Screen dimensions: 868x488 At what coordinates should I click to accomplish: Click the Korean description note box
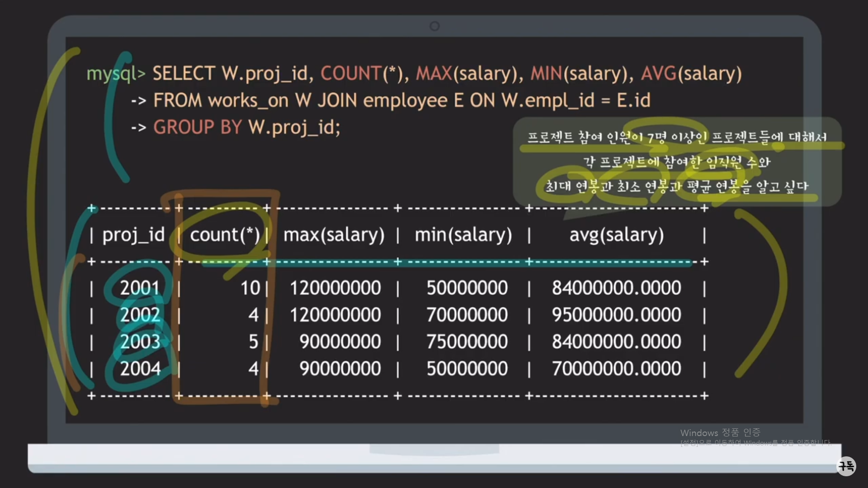pyautogui.click(x=677, y=161)
